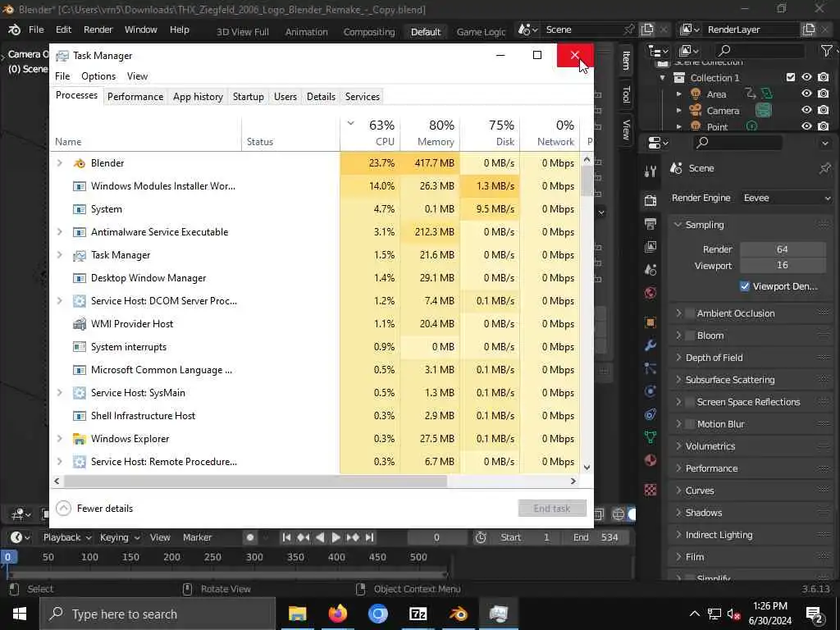Image resolution: width=840 pixels, height=630 pixels.
Task: Open 7-Zip from the taskbar
Action: (418, 614)
